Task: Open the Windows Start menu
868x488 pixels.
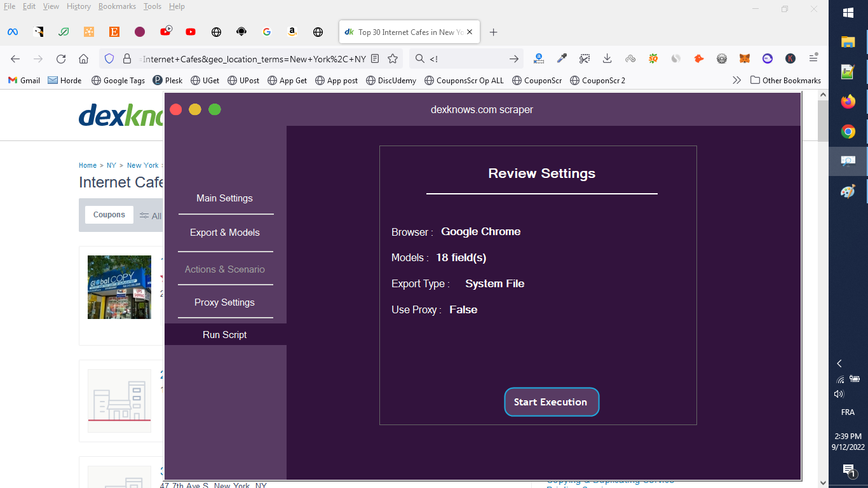Action: [848, 13]
